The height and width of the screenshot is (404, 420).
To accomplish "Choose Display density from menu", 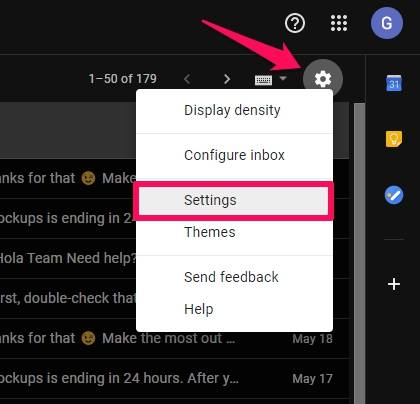I will 234,110.
